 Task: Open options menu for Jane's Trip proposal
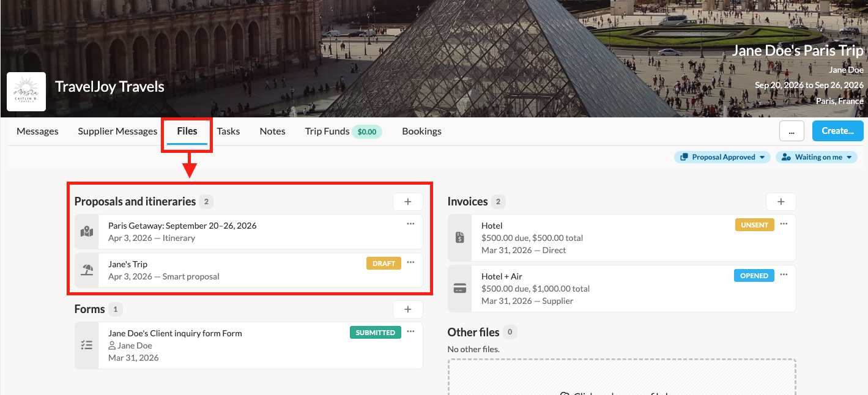click(x=410, y=262)
